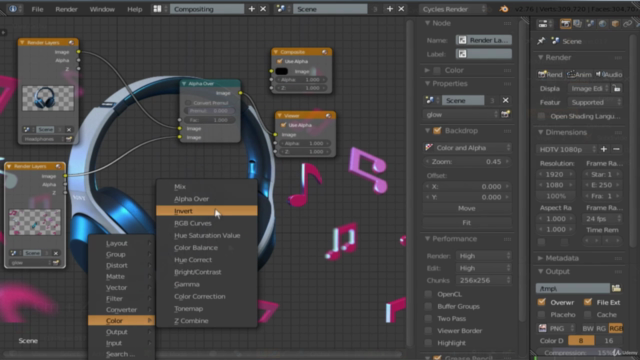Select Alpha Over from Color submenu

(x=207, y=199)
